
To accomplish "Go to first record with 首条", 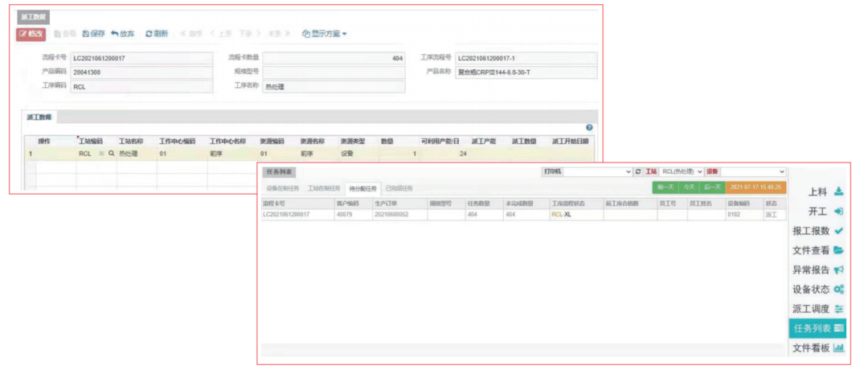I will point(191,34).
